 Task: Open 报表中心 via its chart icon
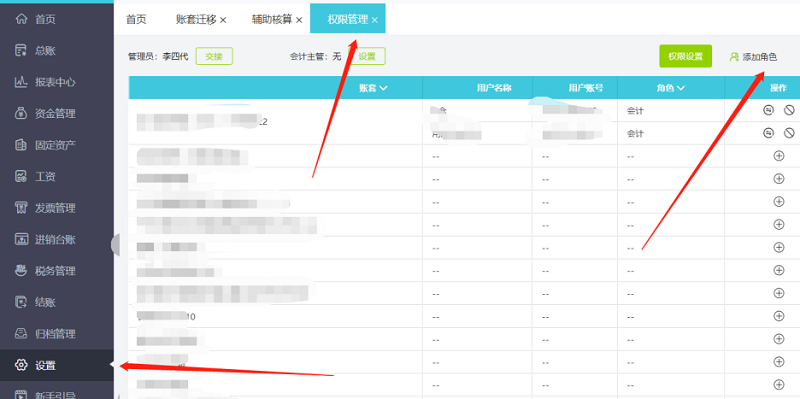(x=21, y=82)
